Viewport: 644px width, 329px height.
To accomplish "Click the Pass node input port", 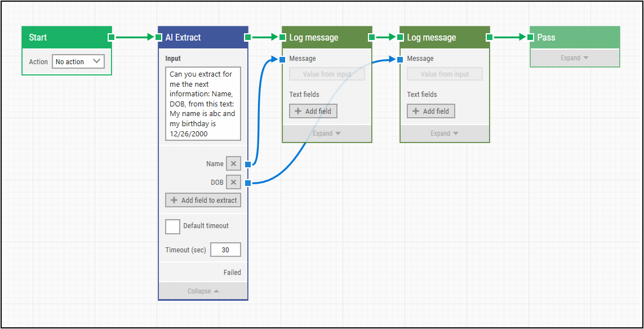I will 530,37.
